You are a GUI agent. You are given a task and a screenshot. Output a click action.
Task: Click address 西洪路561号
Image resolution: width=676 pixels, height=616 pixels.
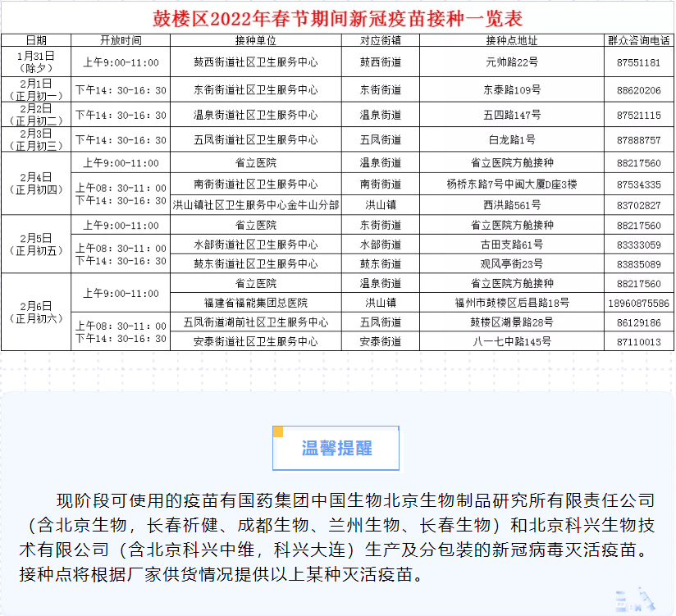512,205
